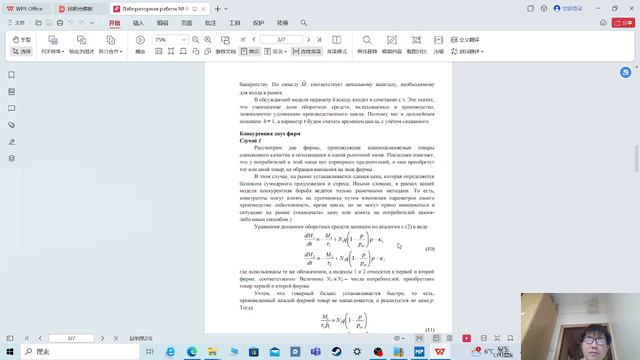Click the print quick access icon
The image size is (640, 360).
pos(60,23)
